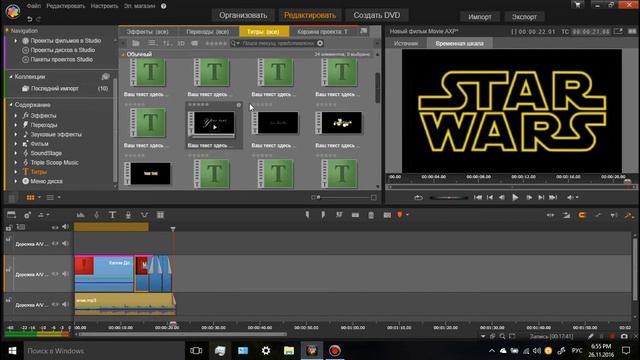Click the music note icon beside library tabs

pos(363,31)
